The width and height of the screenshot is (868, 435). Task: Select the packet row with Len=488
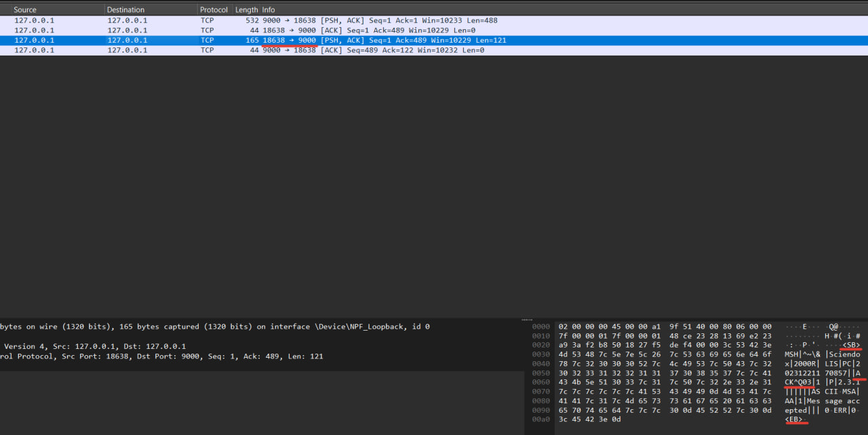point(434,20)
